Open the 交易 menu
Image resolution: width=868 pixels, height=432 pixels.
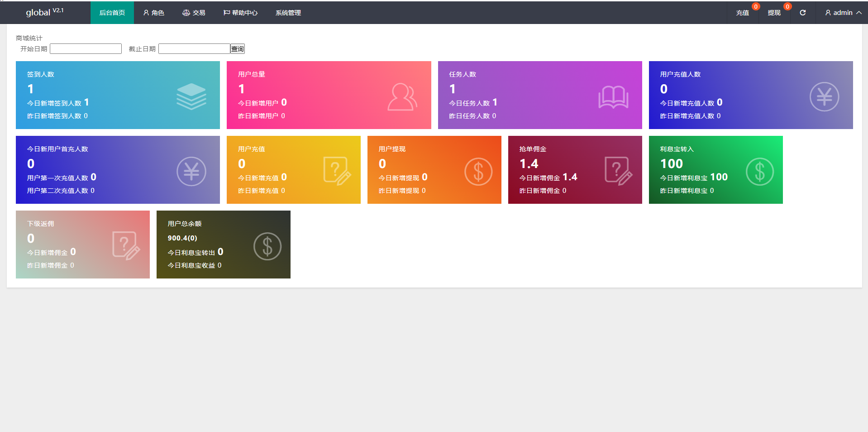coord(194,13)
